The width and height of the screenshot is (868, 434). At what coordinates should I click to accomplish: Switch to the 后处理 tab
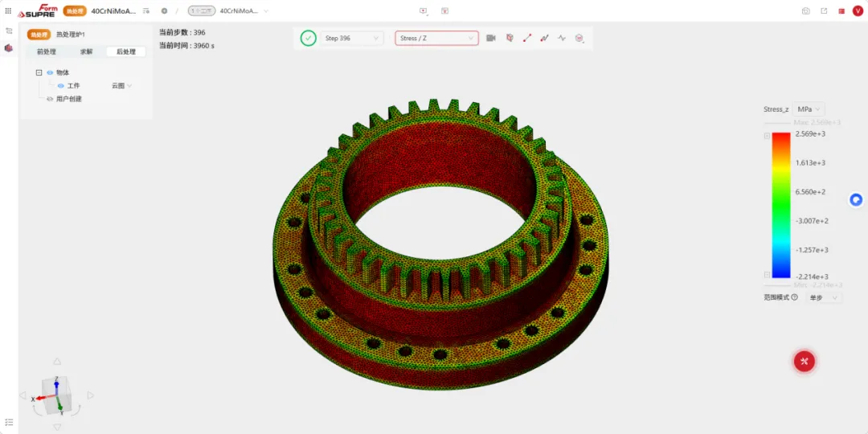point(125,51)
